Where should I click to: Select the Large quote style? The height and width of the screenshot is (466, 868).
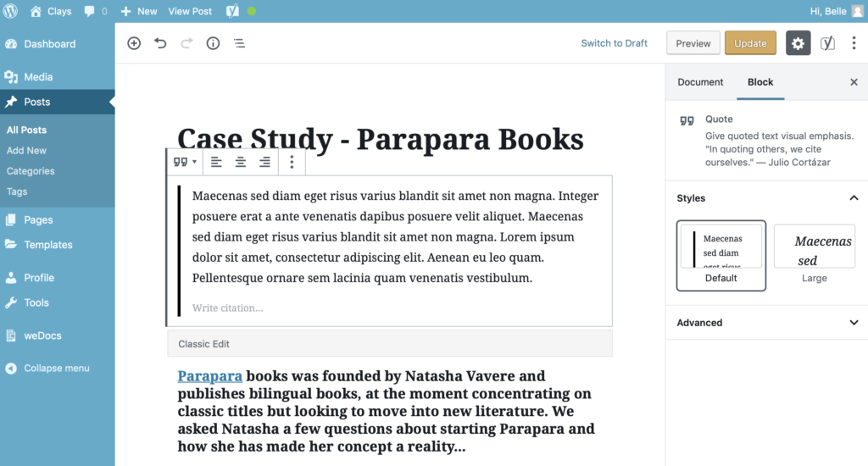click(815, 255)
